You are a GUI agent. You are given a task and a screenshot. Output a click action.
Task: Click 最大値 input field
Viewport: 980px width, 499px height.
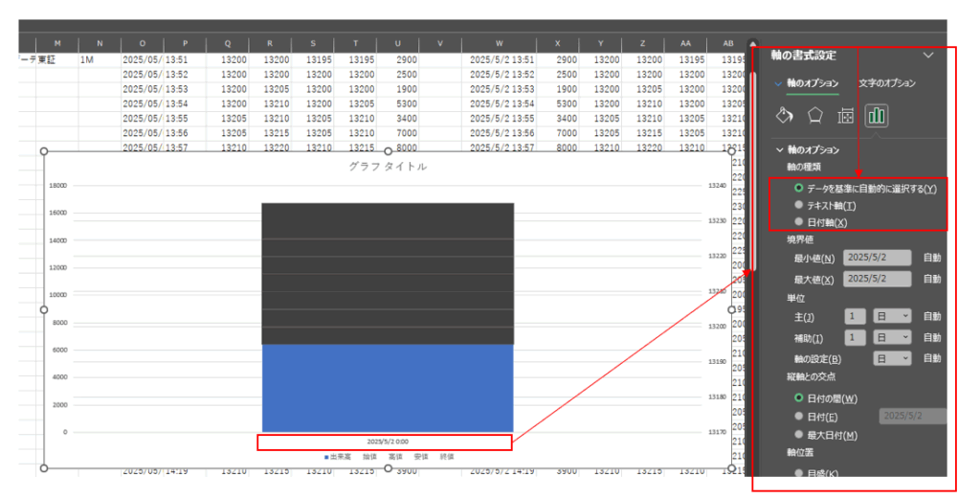tap(877, 279)
